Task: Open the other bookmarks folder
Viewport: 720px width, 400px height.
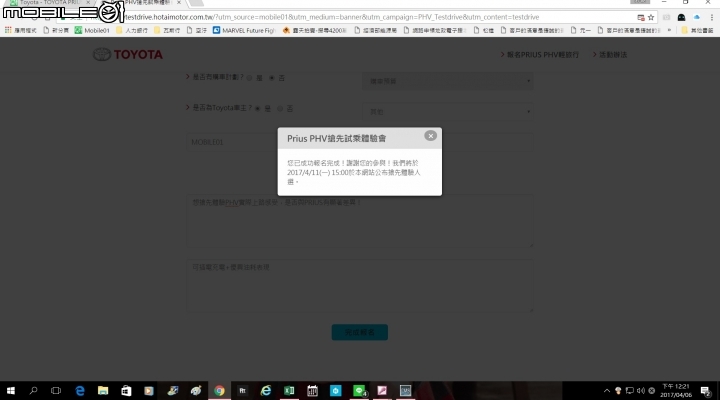Action: 697,30
